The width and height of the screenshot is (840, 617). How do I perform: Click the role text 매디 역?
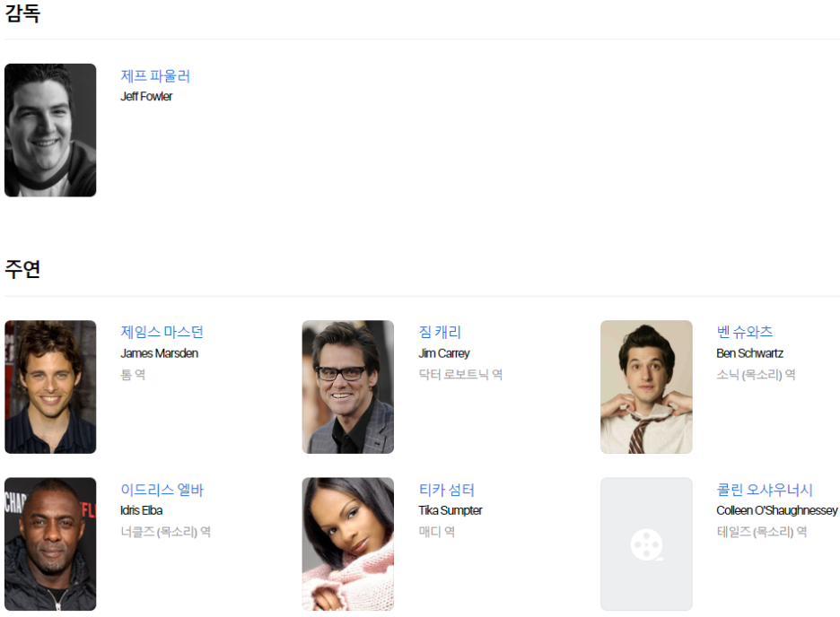tap(437, 532)
